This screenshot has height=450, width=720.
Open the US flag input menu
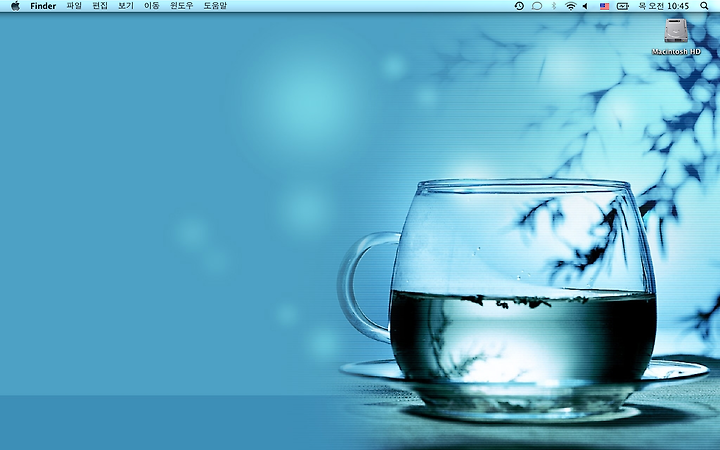(604, 6)
